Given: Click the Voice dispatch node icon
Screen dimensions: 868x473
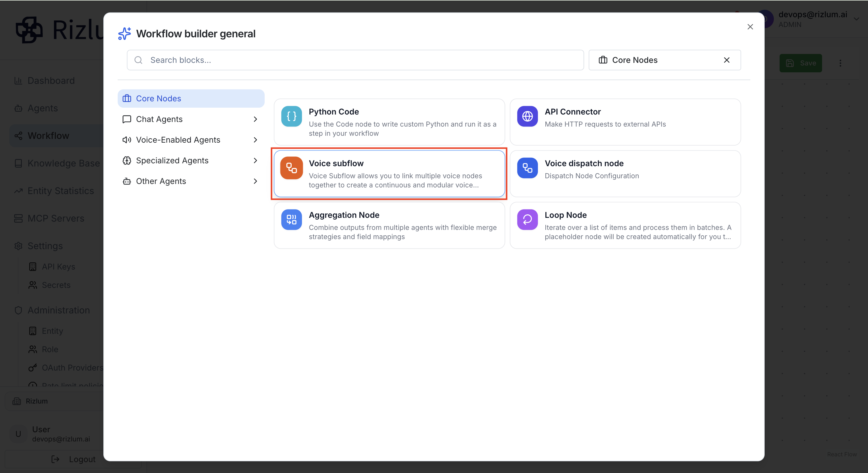Looking at the screenshot, I should 527,168.
